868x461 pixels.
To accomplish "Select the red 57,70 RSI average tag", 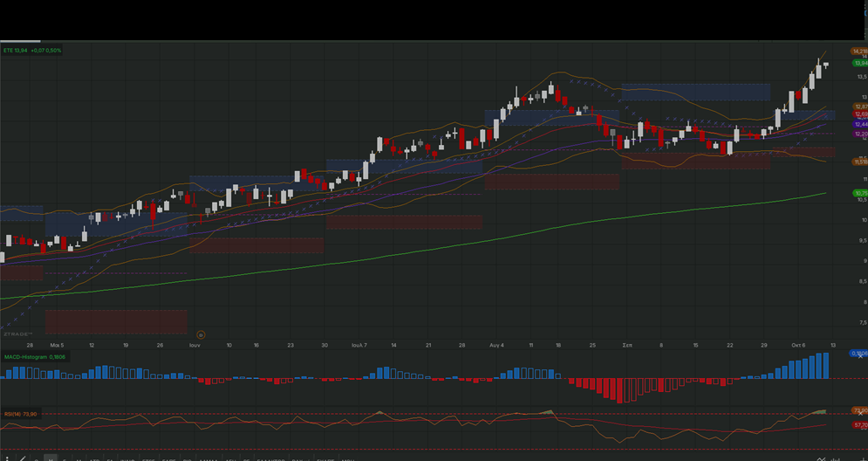I will [x=860, y=425].
